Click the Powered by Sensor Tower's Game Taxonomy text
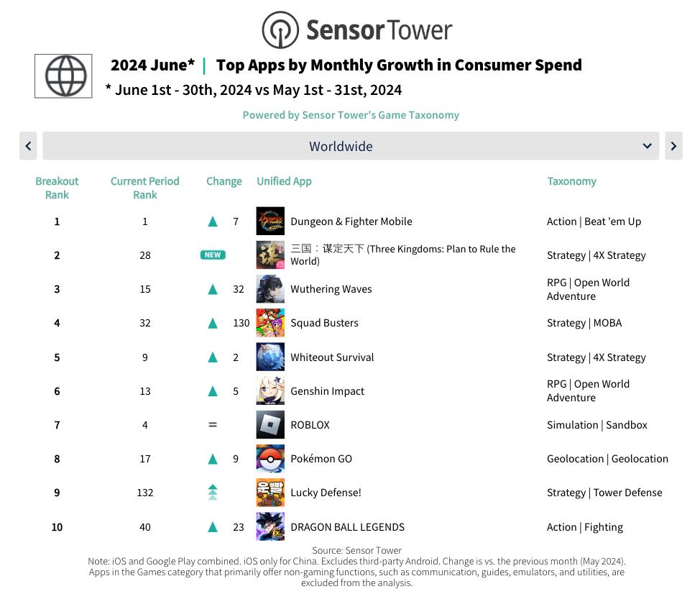Screen dimensions: 700x594 [351, 115]
